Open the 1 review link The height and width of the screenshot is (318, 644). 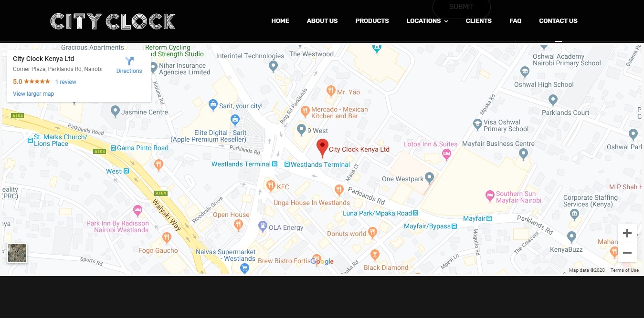(x=66, y=82)
